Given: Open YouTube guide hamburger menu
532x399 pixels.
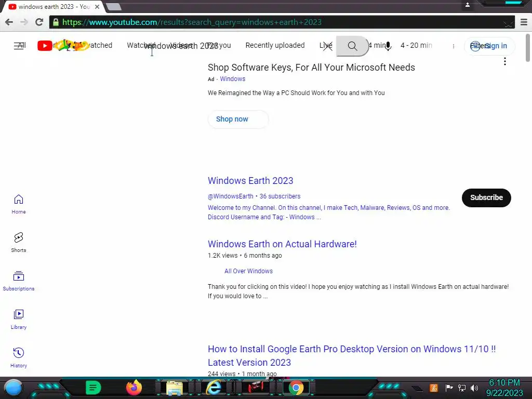Looking at the screenshot, I should (19, 46).
